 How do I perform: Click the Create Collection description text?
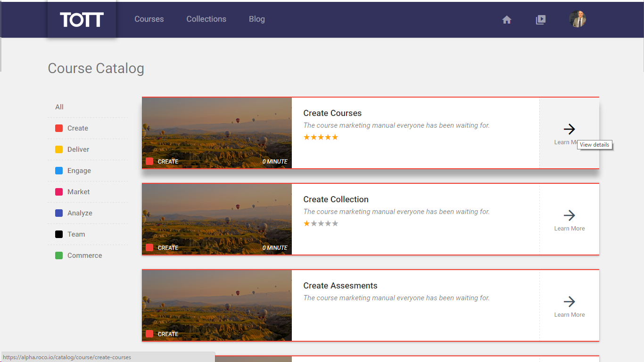396,212
